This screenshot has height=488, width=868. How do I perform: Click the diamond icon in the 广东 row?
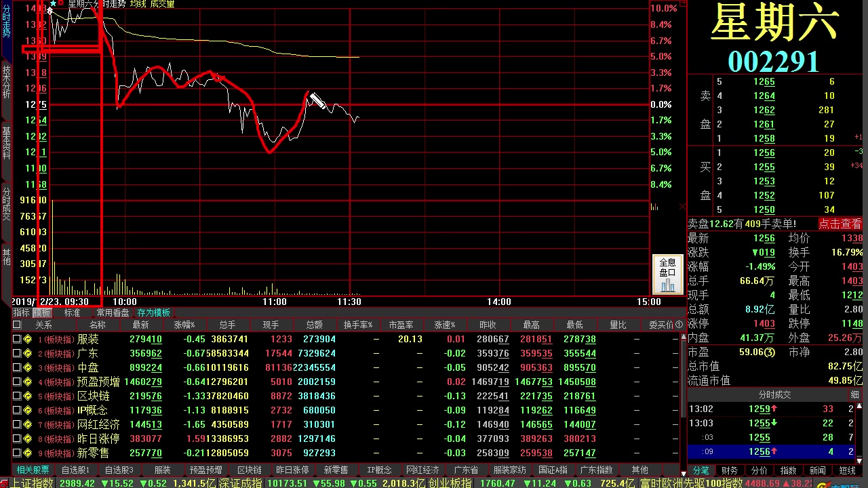[x=28, y=353]
